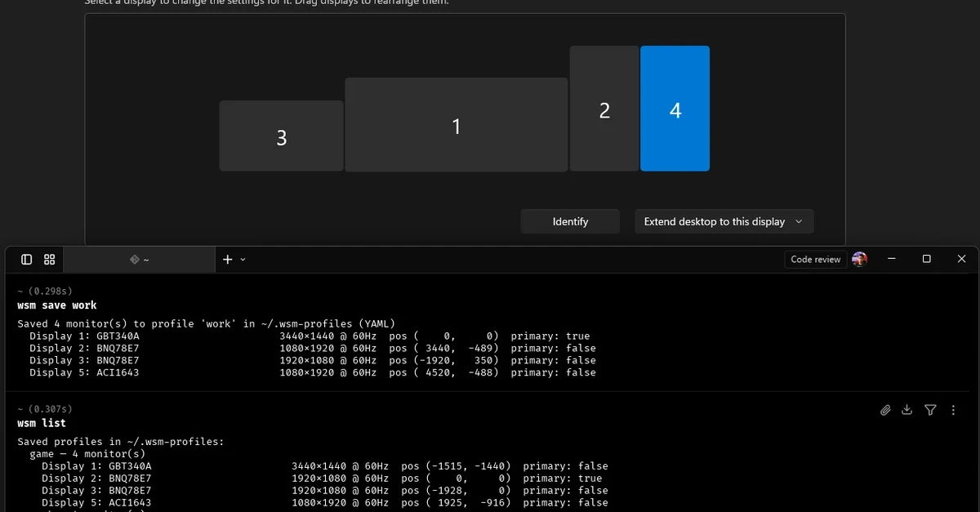Maximize the terminal window
Image resolution: width=980 pixels, height=512 pixels.
[x=926, y=259]
